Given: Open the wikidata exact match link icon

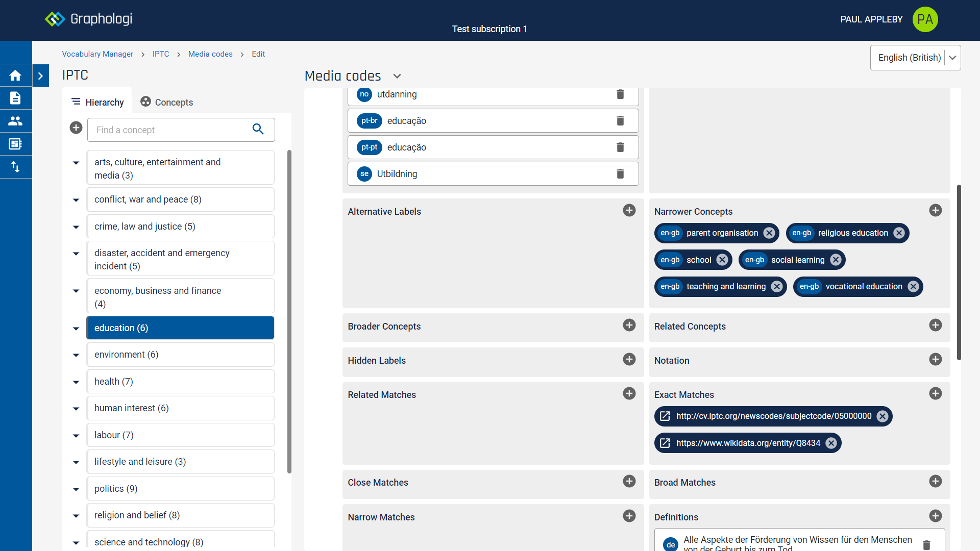Looking at the screenshot, I should click(665, 443).
